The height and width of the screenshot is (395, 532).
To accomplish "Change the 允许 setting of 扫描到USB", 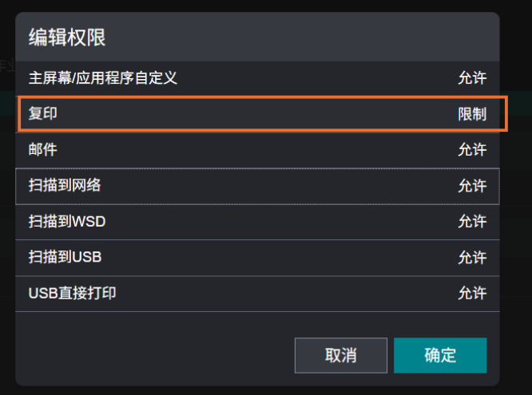I will coord(472,258).
